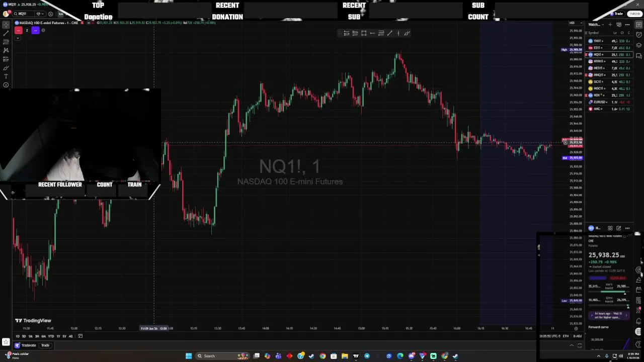The image size is (644, 362).
Task: Open the 1m interval selector
Action: 61,14
